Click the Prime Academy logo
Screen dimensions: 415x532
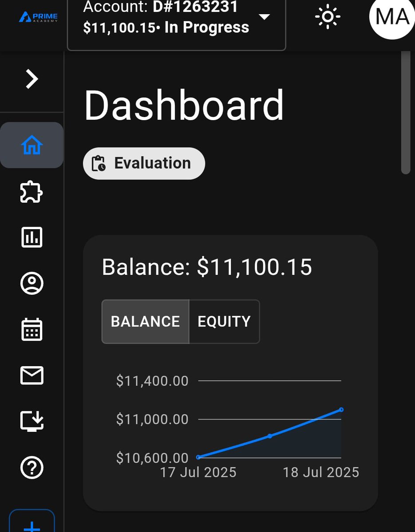pyautogui.click(x=38, y=18)
